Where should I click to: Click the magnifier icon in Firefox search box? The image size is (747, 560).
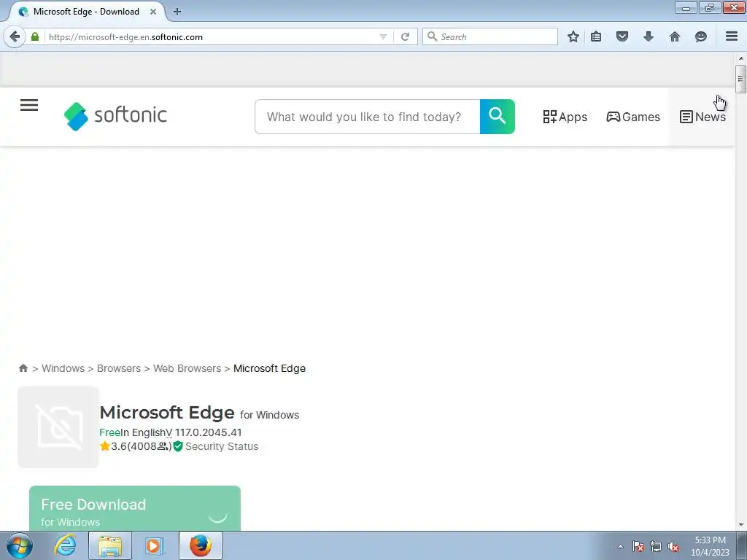pos(432,36)
